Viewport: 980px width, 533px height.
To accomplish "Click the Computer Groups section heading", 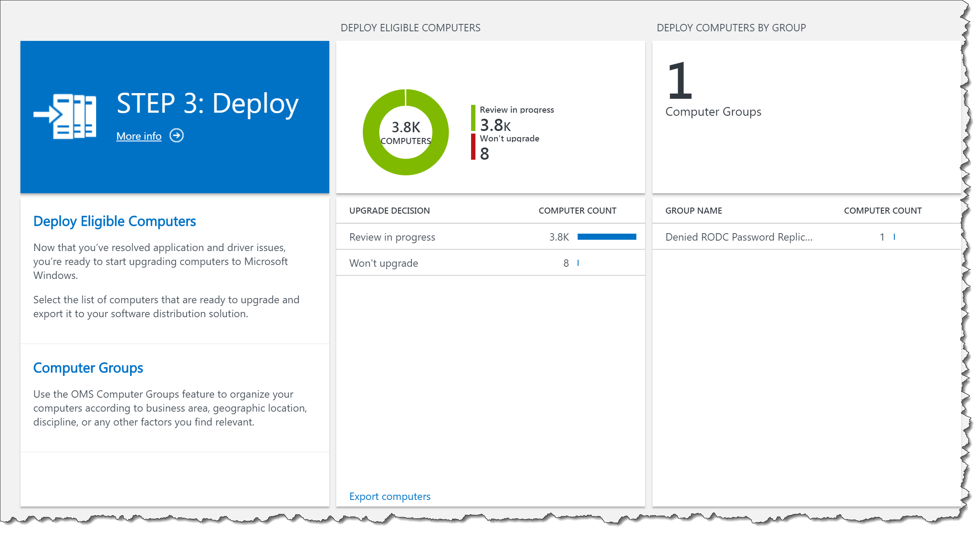I will pos(88,368).
